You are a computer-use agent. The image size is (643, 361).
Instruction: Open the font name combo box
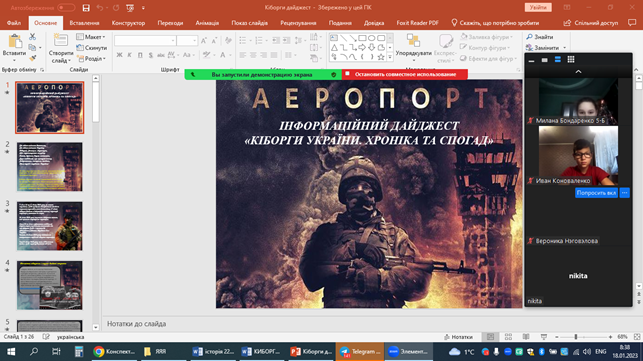click(145, 41)
